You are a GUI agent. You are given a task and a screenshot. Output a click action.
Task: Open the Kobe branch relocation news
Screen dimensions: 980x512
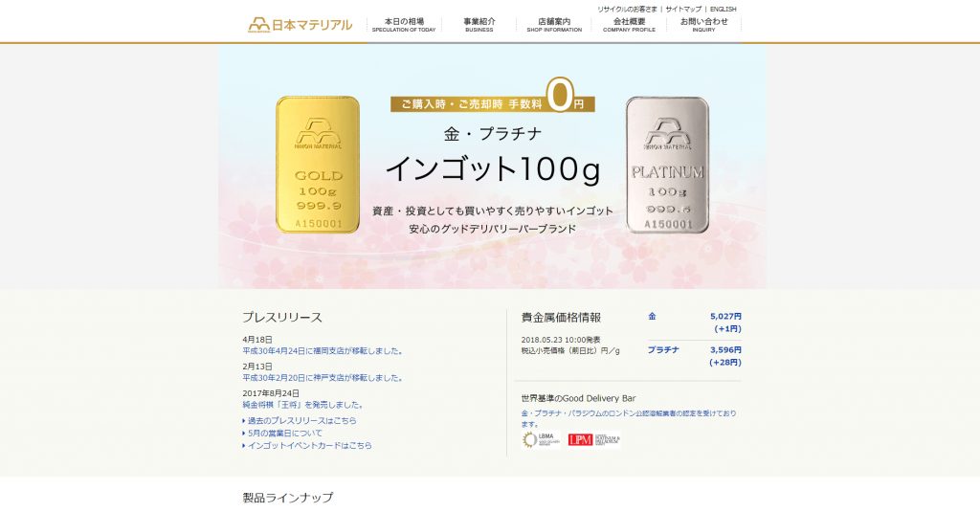coord(323,378)
